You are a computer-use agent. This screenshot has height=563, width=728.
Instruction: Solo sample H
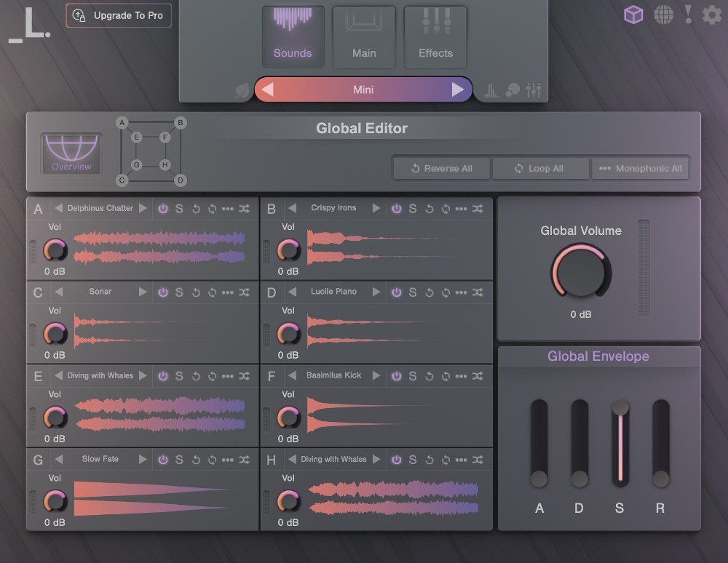[413, 460]
